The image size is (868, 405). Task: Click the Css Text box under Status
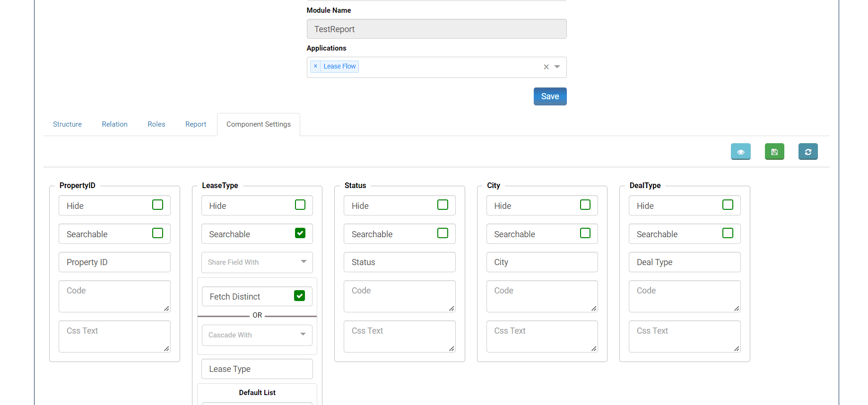coord(399,336)
